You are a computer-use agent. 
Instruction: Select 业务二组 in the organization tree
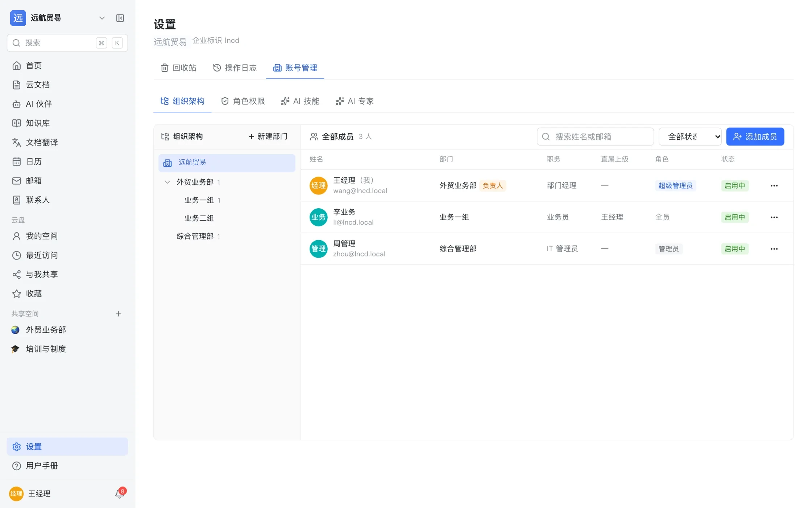point(227,218)
